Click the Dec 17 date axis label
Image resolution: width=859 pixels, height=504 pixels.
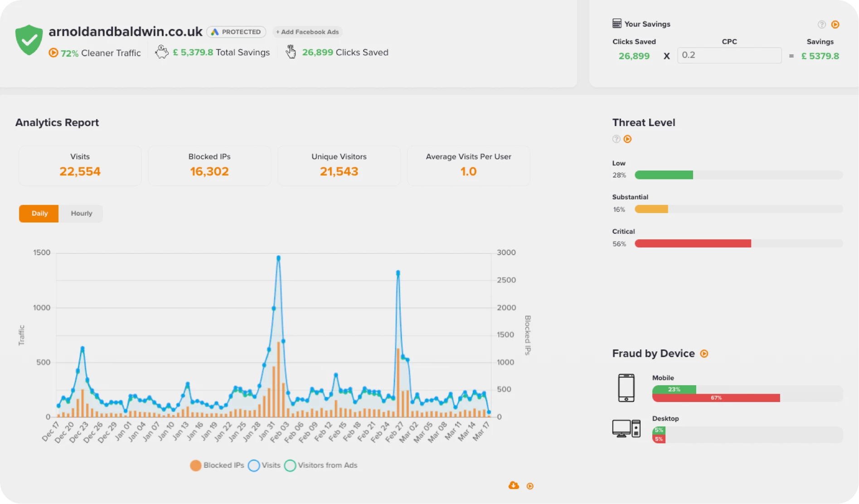pos(50,431)
